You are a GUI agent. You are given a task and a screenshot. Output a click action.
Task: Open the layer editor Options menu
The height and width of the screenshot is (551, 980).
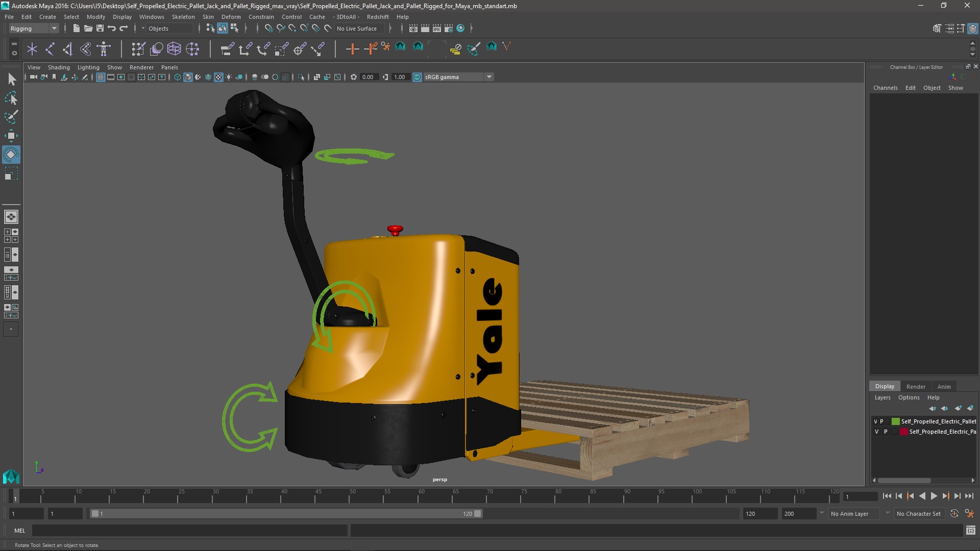click(x=909, y=397)
